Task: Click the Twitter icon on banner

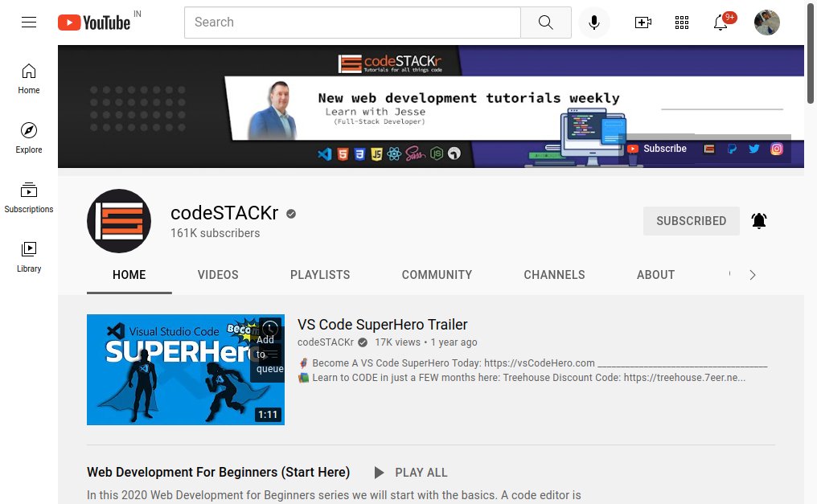Action: point(754,149)
